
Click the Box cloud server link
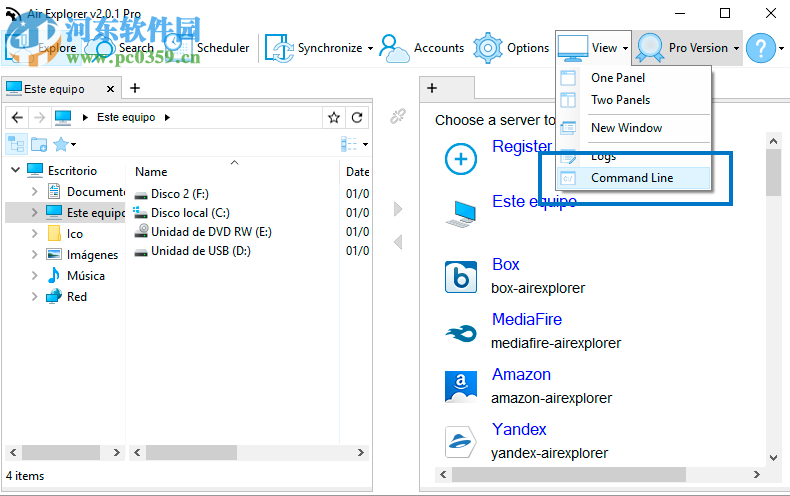506,265
